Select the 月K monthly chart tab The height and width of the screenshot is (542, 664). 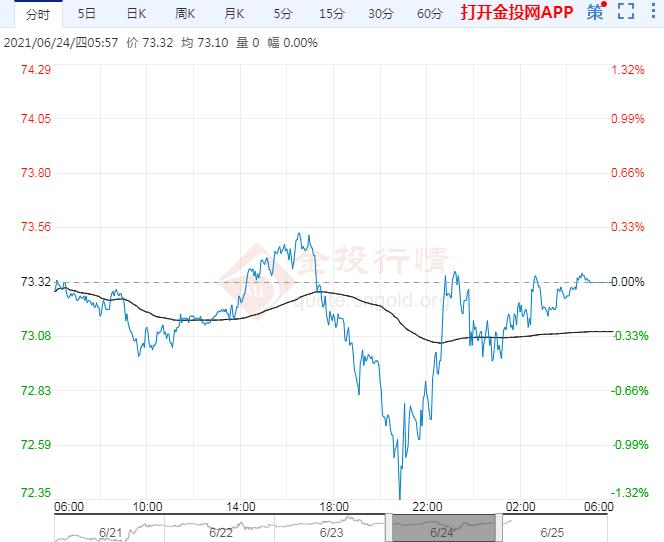click(234, 14)
